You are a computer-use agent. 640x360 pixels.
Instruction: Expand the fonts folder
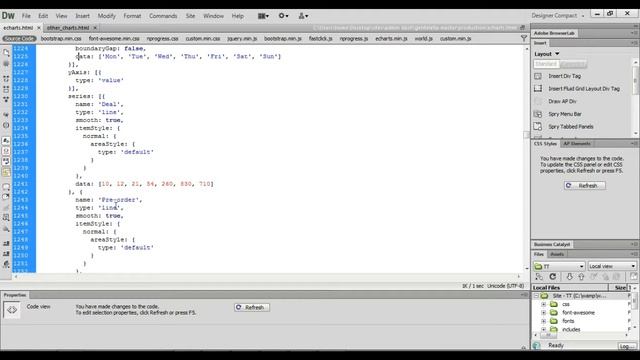[544, 321]
